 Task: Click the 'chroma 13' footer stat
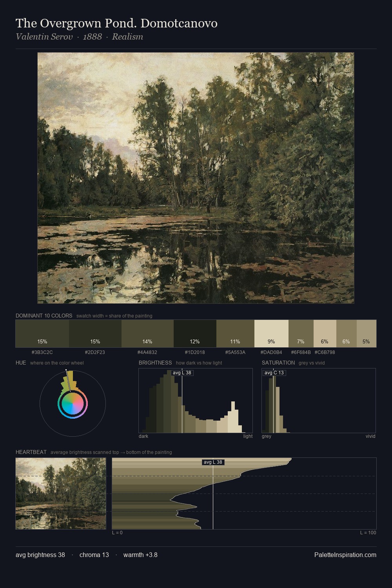click(x=94, y=555)
